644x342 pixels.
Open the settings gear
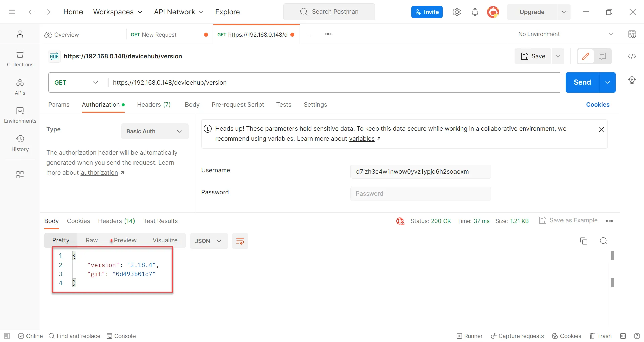pos(457,12)
